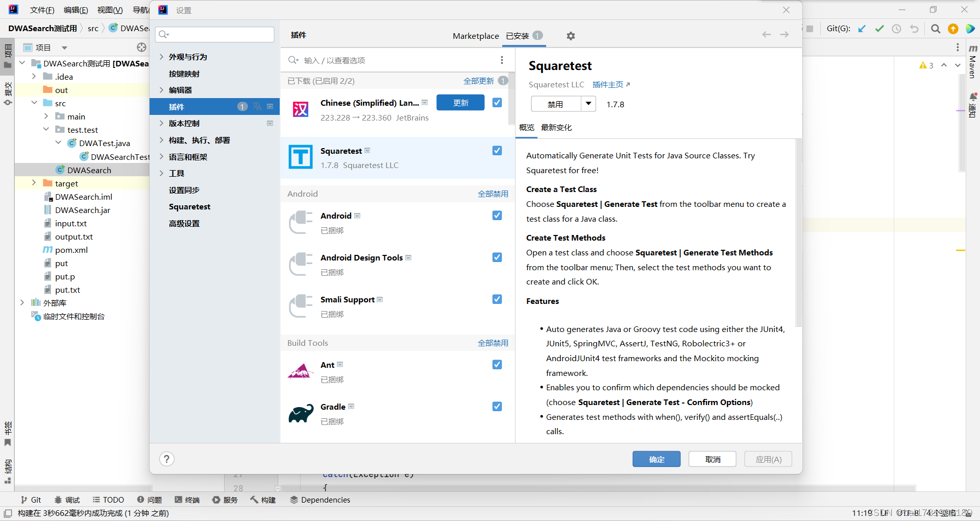Click the help question mark button

pos(166,459)
